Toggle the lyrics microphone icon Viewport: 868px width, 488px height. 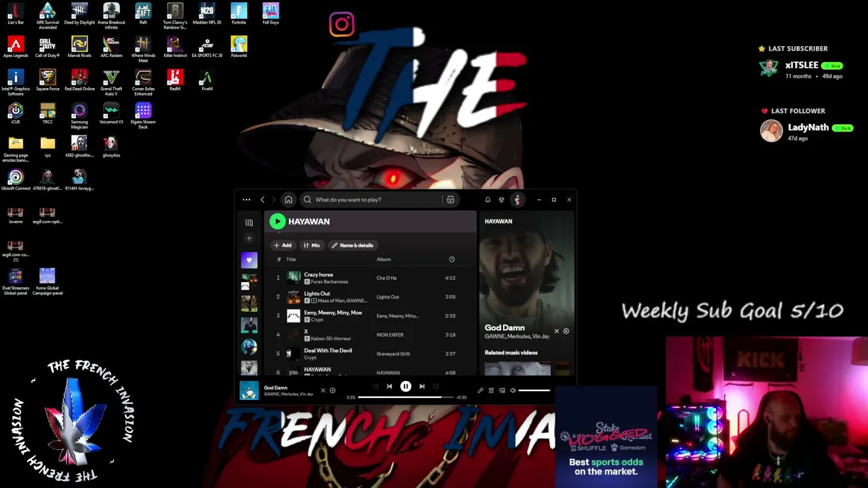coord(480,390)
